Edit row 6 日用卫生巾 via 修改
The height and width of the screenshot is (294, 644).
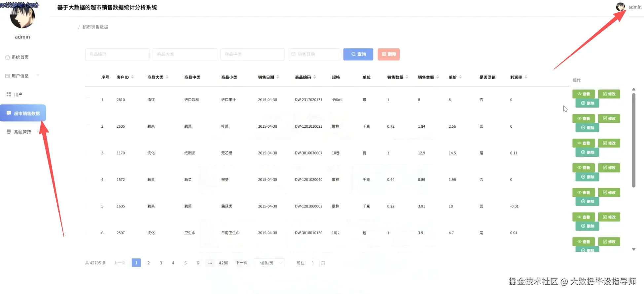click(x=609, y=217)
